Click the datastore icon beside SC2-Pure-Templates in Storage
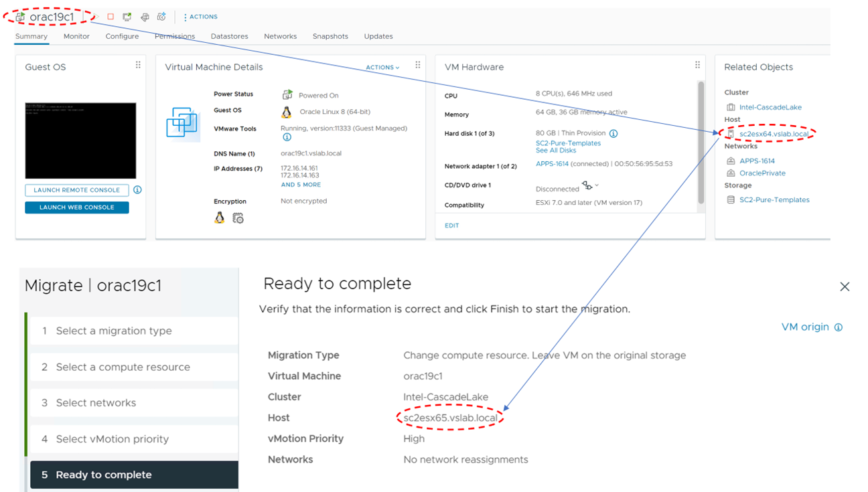 coord(731,199)
